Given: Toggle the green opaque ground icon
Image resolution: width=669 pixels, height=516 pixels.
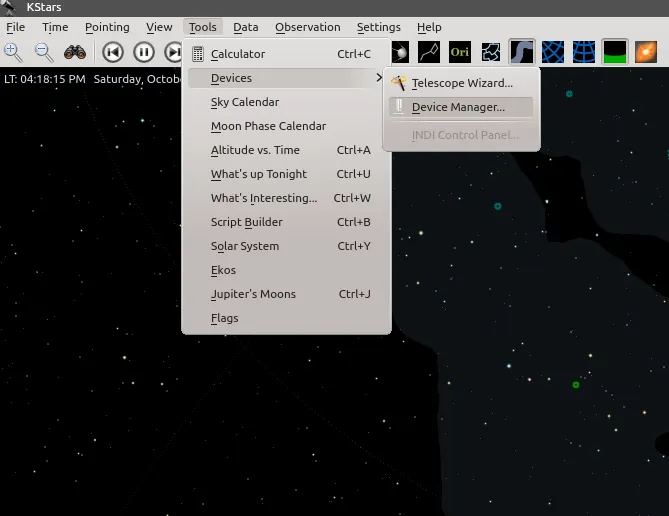Looking at the screenshot, I should coord(614,52).
